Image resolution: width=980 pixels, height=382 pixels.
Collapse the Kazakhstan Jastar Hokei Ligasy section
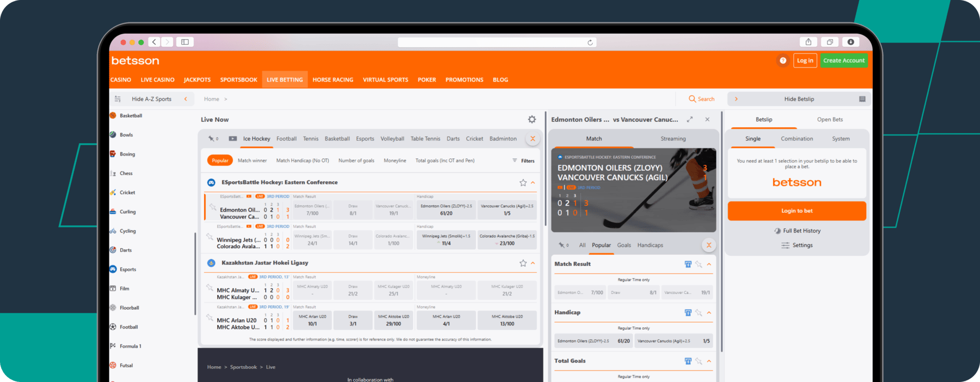[533, 263]
